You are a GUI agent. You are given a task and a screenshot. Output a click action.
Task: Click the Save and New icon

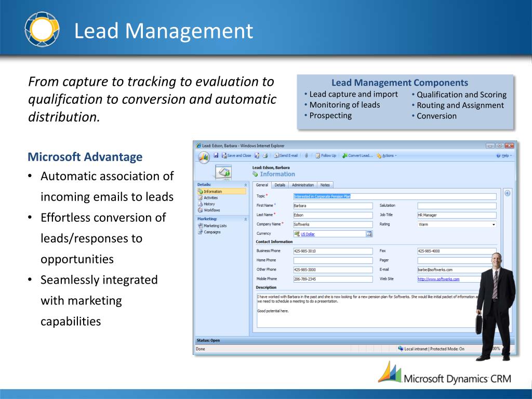coord(257,155)
